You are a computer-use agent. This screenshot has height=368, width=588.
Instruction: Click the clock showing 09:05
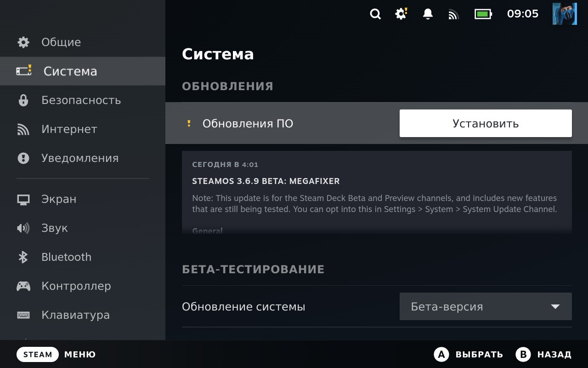(523, 14)
